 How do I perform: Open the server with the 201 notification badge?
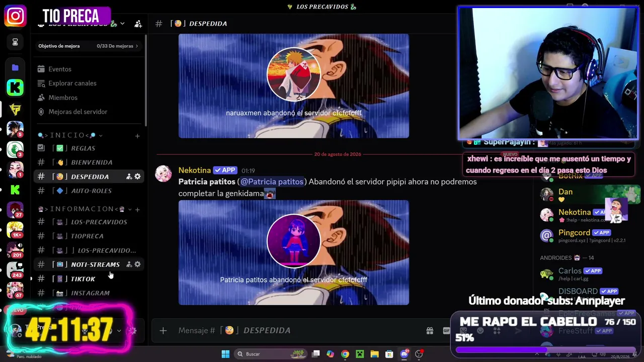[15, 250]
